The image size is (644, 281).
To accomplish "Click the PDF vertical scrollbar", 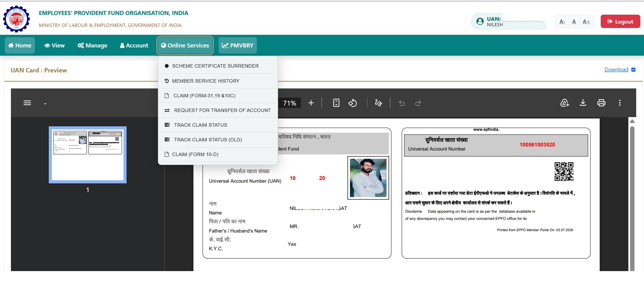I will point(632,195).
